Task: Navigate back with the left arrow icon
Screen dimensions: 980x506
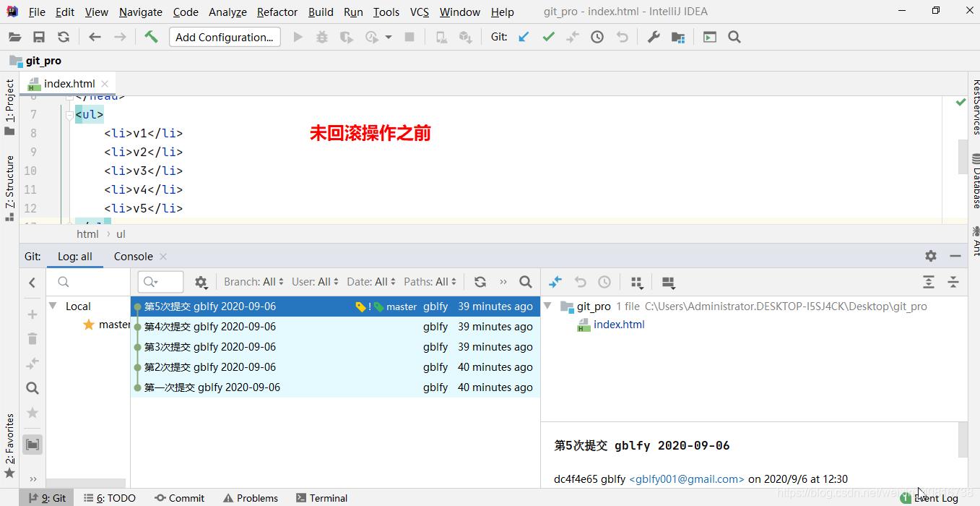Action: click(x=95, y=37)
